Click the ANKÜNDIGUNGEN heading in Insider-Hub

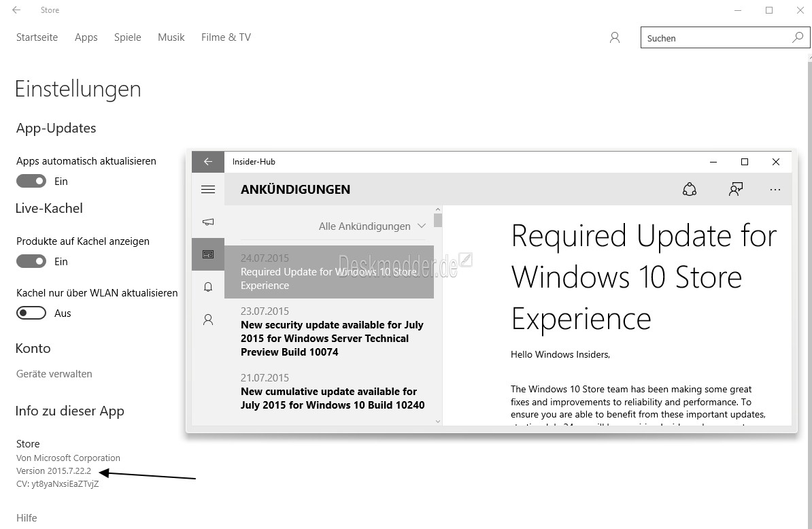(295, 190)
